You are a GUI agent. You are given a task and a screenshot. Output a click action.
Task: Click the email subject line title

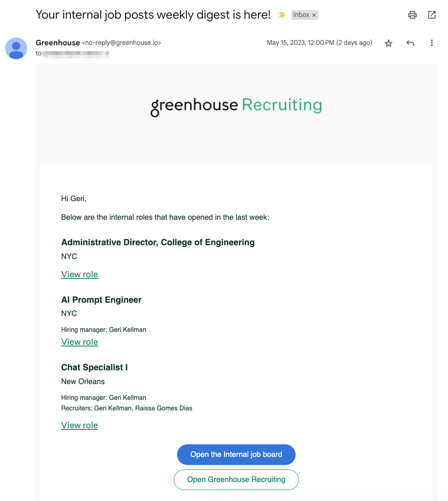click(153, 15)
